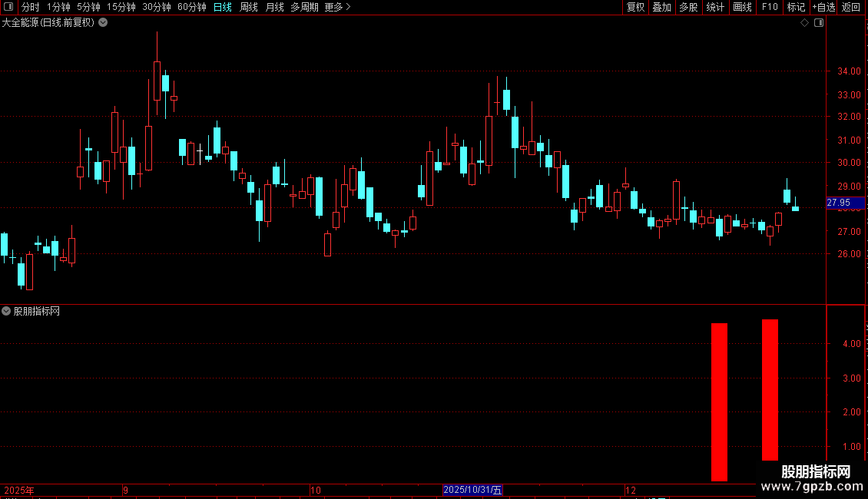Click the 股朋指标网 indicator label
Image resolution: width=868 pixels, height=499 pixels.
pyautogui.click(x=37, y=312)
